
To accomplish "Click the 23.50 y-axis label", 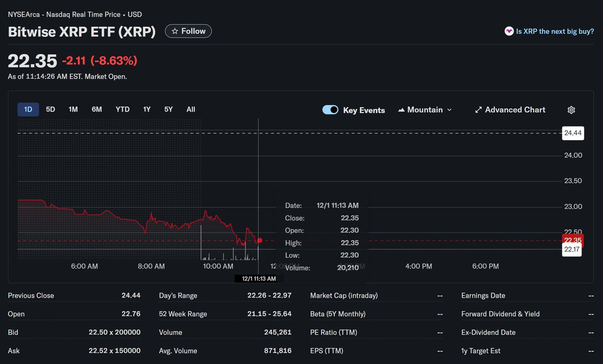I will 573,181.
